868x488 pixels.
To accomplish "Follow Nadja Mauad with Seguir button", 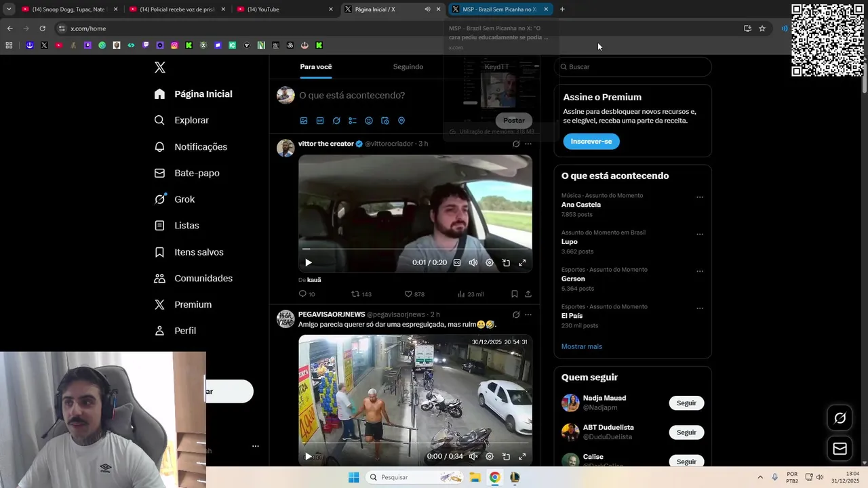I will tap(686, 403).
